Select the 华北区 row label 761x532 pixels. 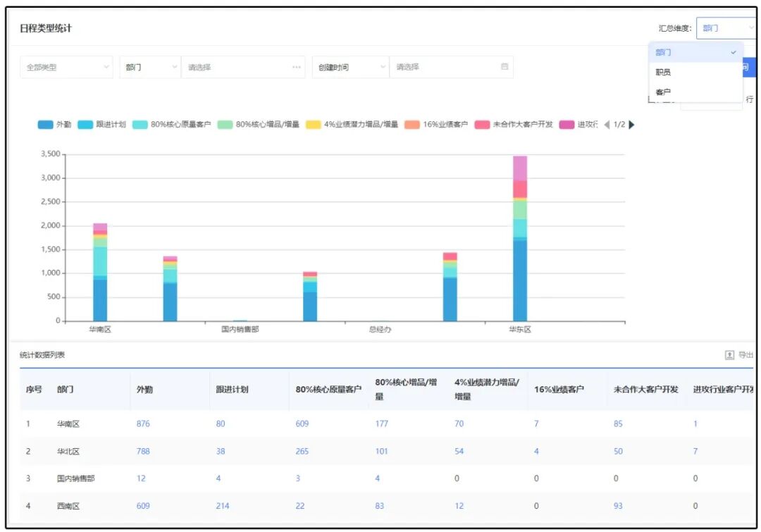(68, 452)
